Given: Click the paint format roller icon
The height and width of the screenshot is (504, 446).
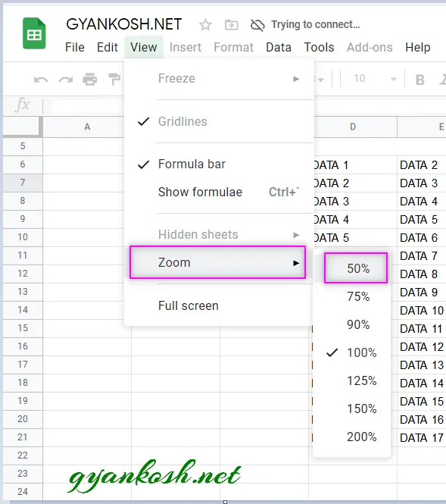Looking at the screenshot, I should click(114, 79).
